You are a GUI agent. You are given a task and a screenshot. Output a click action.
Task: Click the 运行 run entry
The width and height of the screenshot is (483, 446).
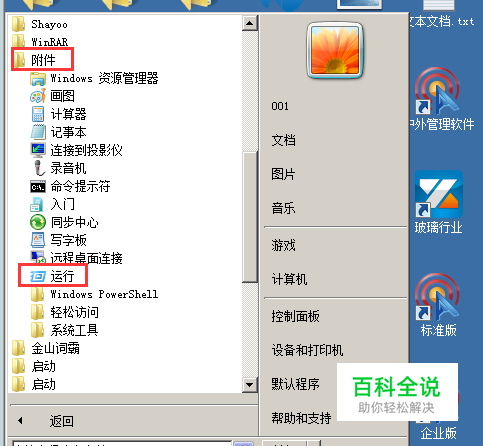(x=53, y=276)
